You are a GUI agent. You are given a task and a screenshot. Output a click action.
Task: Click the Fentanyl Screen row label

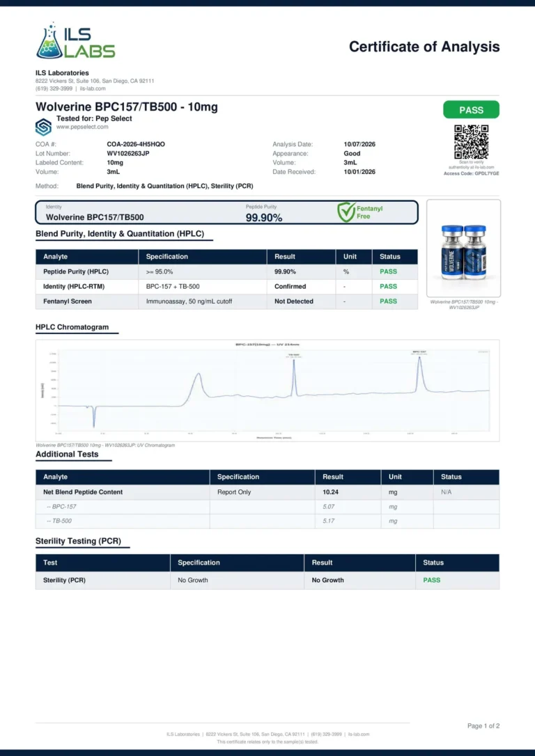tap(67, 301)
